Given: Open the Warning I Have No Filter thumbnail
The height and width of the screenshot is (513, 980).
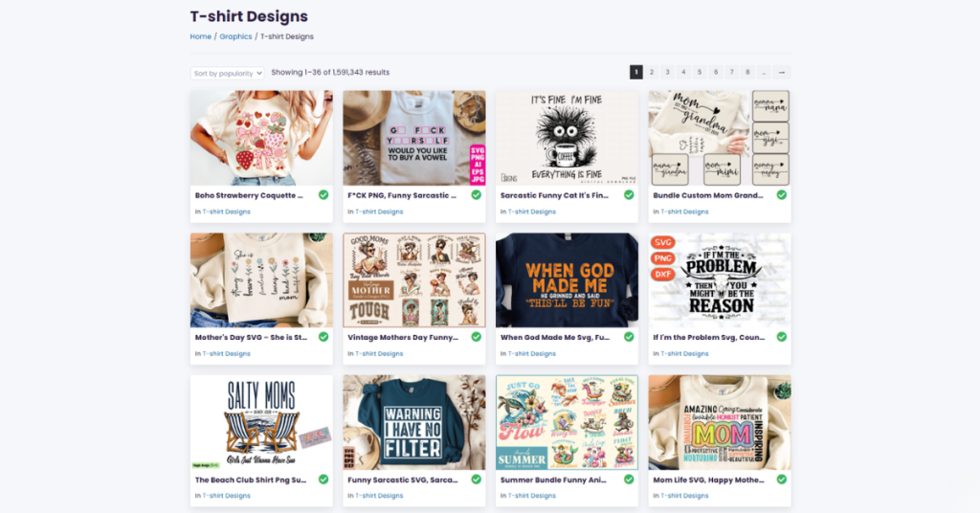Looking at the screenshot, I should [x=413, y=421].
